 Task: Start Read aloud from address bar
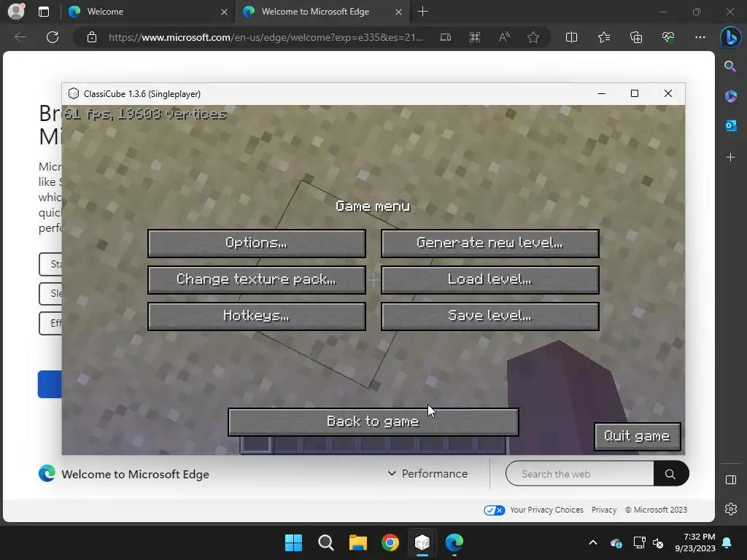(504, 37)
